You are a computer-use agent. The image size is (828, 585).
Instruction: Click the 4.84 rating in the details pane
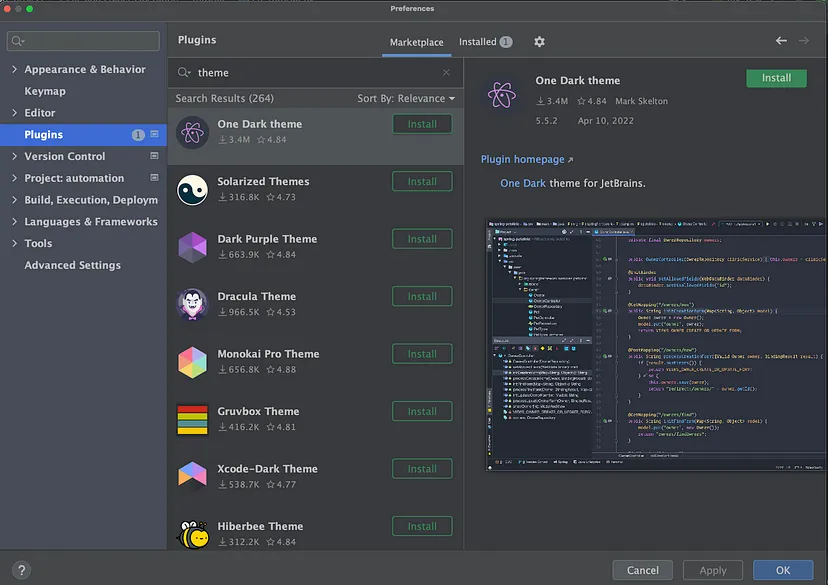(592, 101)
